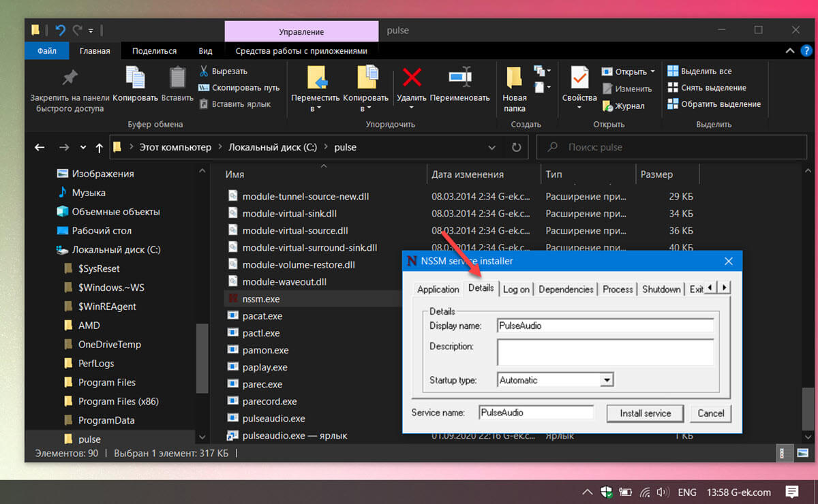
Task: Click Cancel in NSSM installer
Action: pos(711,413)
